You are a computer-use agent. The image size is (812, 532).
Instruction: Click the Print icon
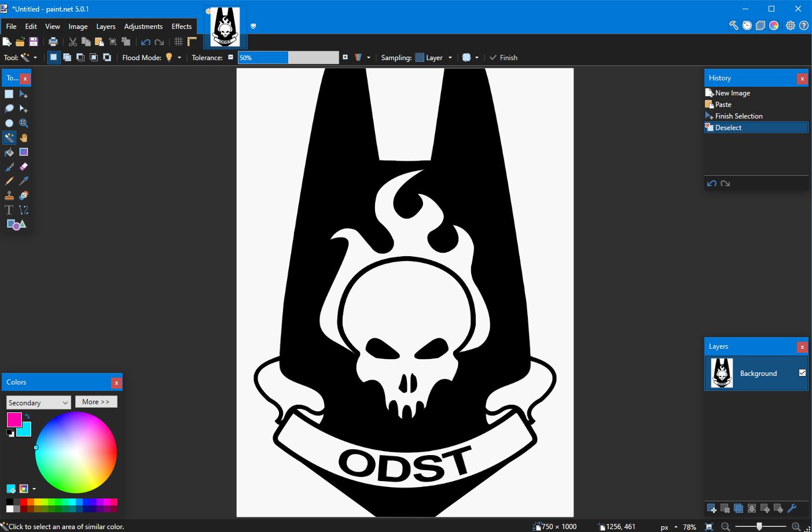tap(53, 42)
